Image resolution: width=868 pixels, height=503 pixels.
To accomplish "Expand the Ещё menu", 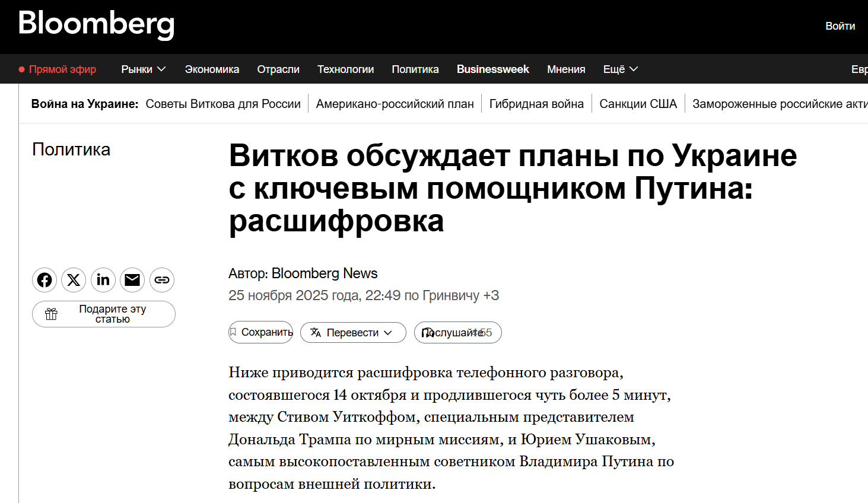I will pos(620,69).
